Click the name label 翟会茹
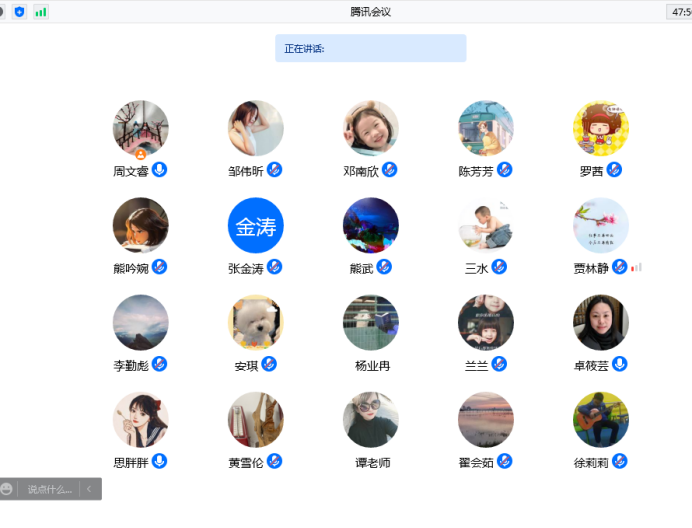Viewport: 692px width, 528px height. pos(476,463)
